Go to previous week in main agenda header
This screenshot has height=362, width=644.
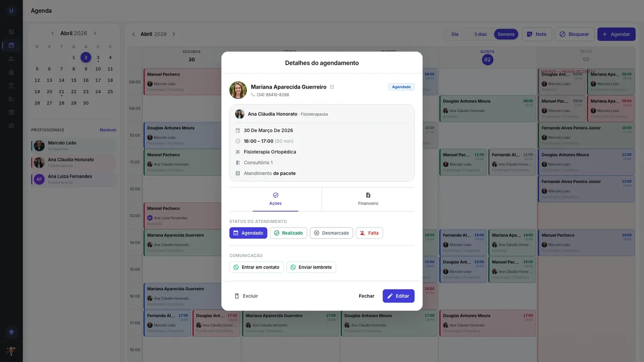(x=134, y=34)
